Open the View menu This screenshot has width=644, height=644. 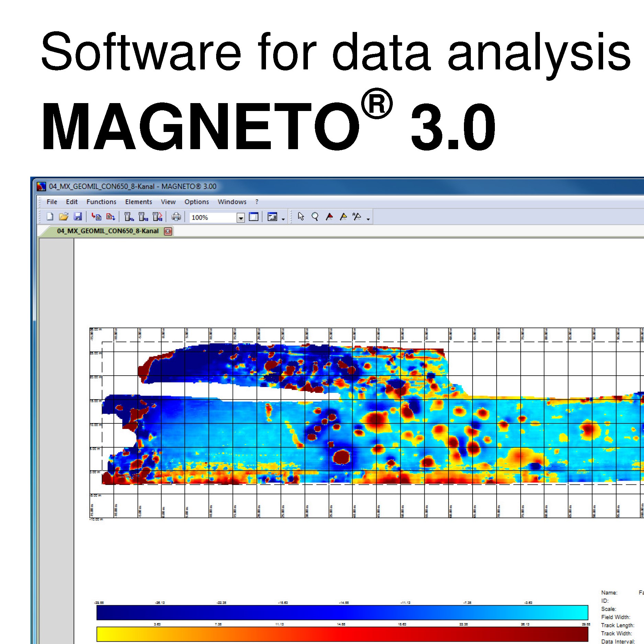pos(168,202)
